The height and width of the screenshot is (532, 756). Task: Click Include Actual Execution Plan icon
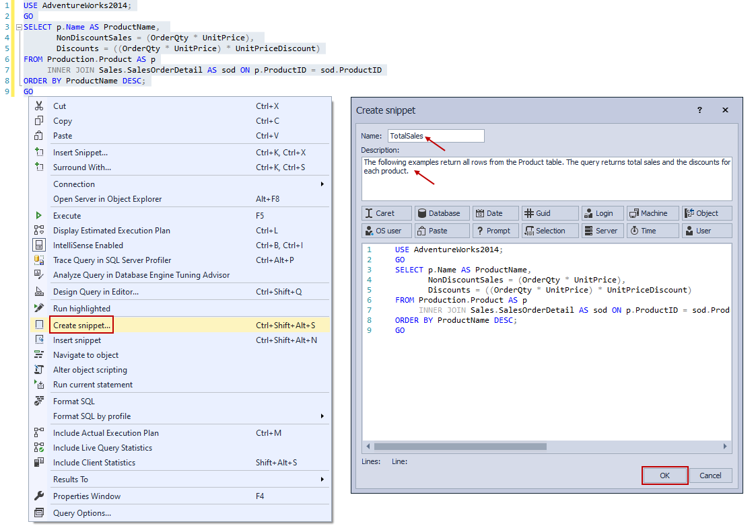click(39, 432)
